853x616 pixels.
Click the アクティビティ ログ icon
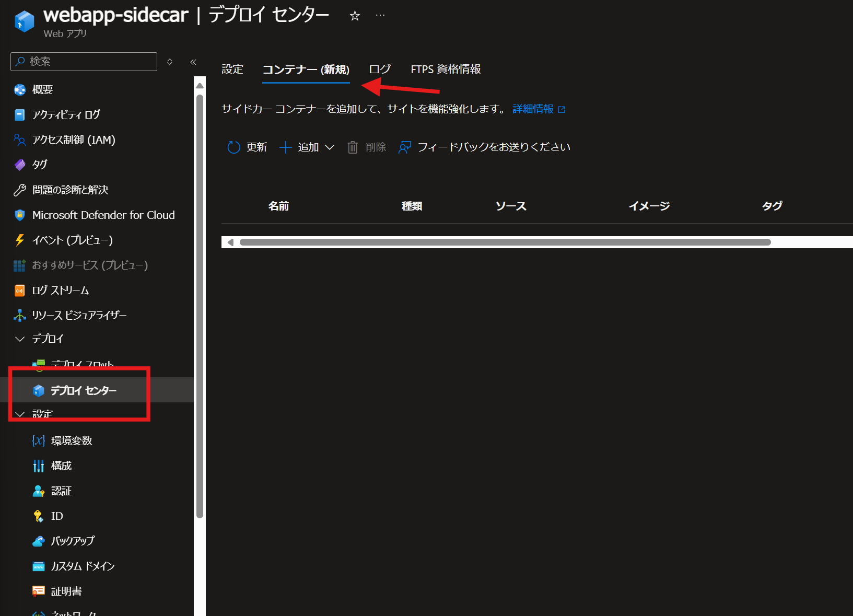point(20,115)
